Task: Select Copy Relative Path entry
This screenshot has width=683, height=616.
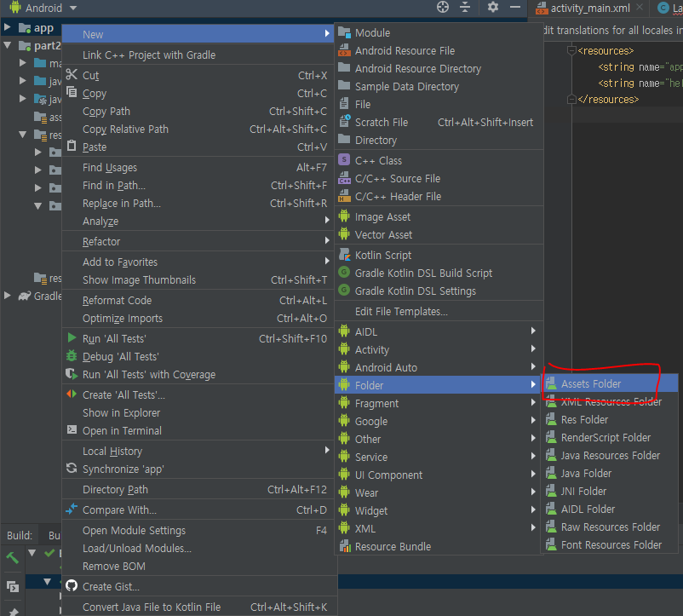Action: tap(198, 129)
